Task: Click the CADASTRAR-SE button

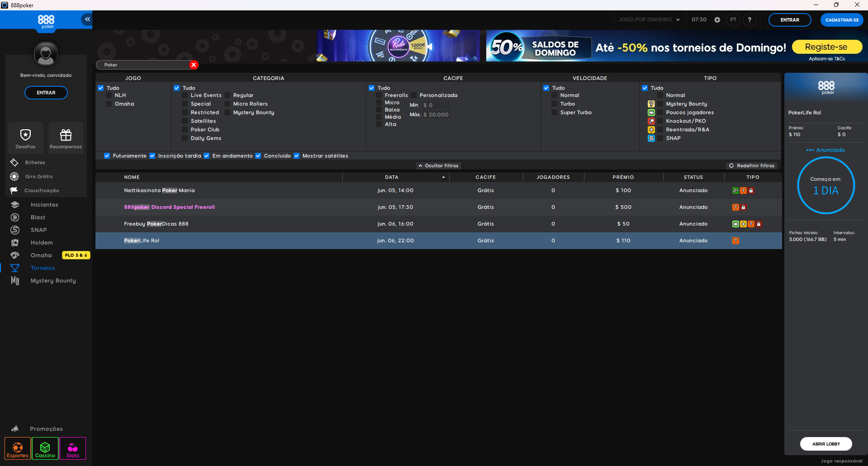Action: tap(842, 20)
